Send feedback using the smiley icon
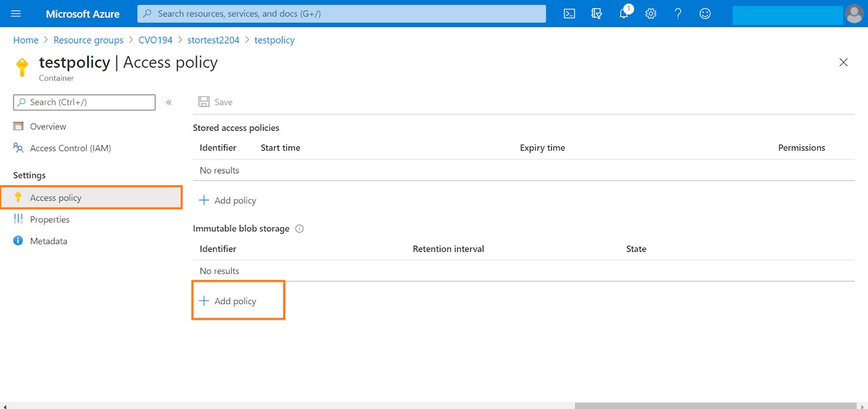This screenshot has width=868, height=409. pyautogui.click(x=705, y=13)
